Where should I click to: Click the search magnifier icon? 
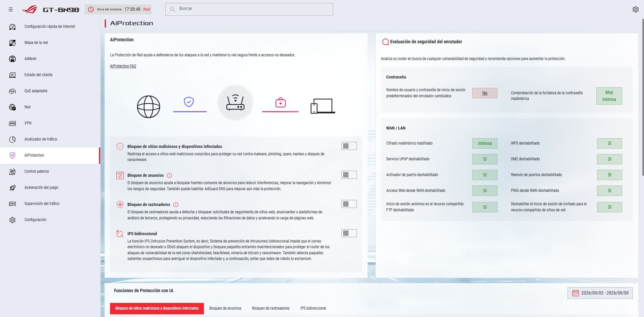172,9
